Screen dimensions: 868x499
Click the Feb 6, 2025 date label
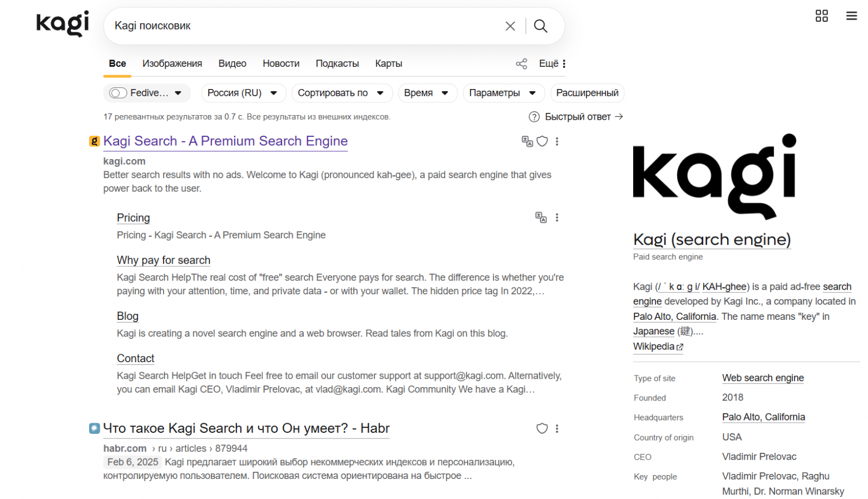click(132, 462)
